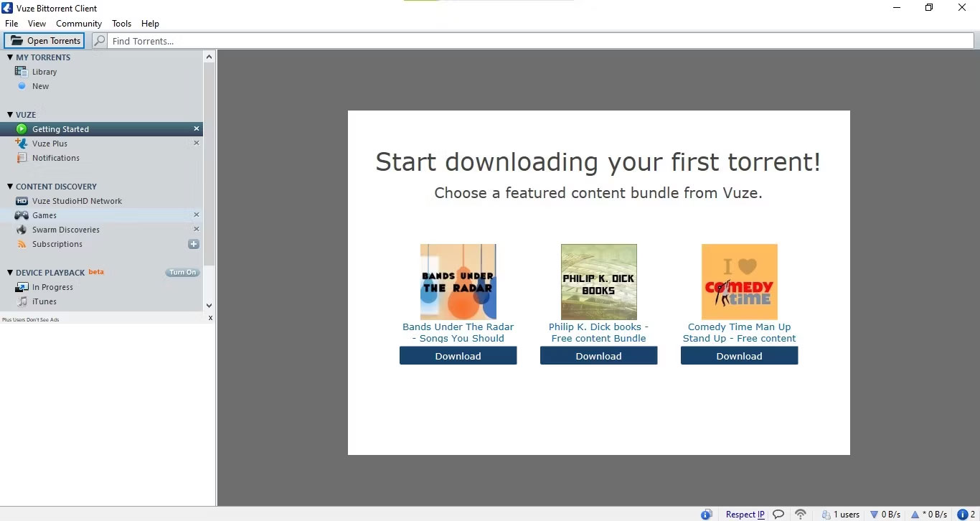The image size is (980, 521).
Task: Click the I Love Comedy Time thumbnail
Action: (740, 282)
